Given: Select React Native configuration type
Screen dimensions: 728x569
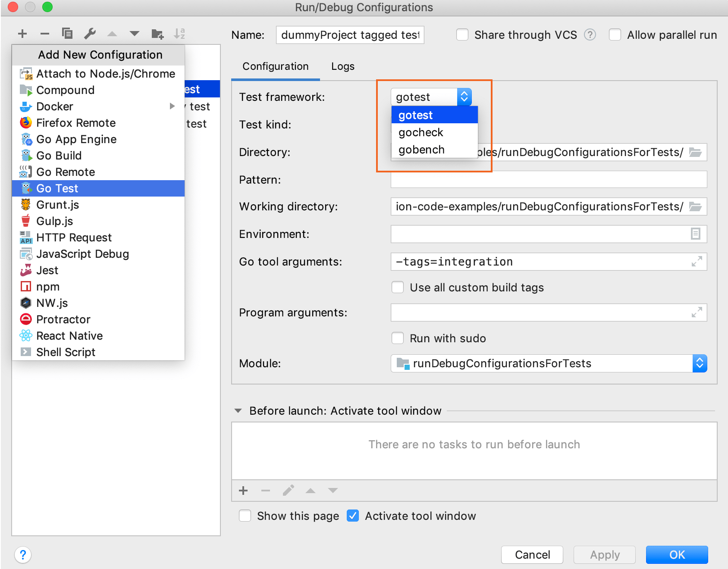Looking at the screenshot, I should point(98,336).
